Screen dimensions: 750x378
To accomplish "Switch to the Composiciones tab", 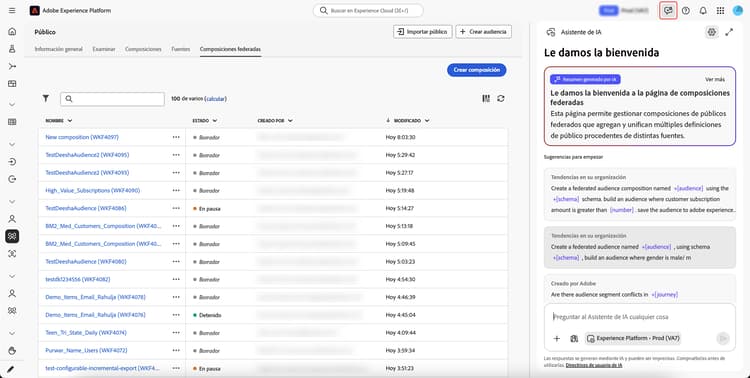I will (x=143, y=49).
